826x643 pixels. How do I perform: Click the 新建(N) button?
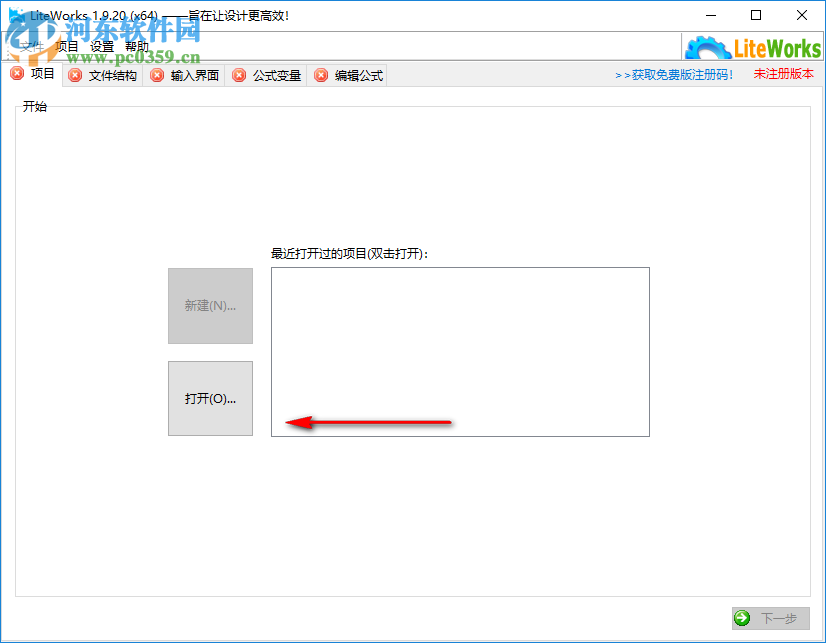click(210, 306)
